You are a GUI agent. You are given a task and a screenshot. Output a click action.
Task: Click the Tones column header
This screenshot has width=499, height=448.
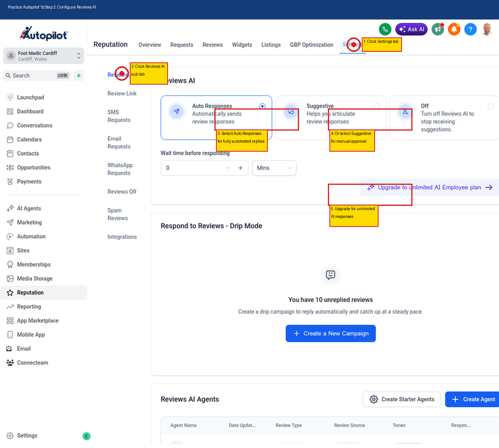click(399, 425)
